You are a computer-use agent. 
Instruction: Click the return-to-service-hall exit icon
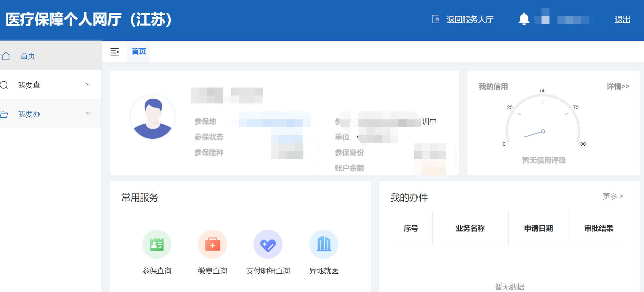click(x=436, y=19)
